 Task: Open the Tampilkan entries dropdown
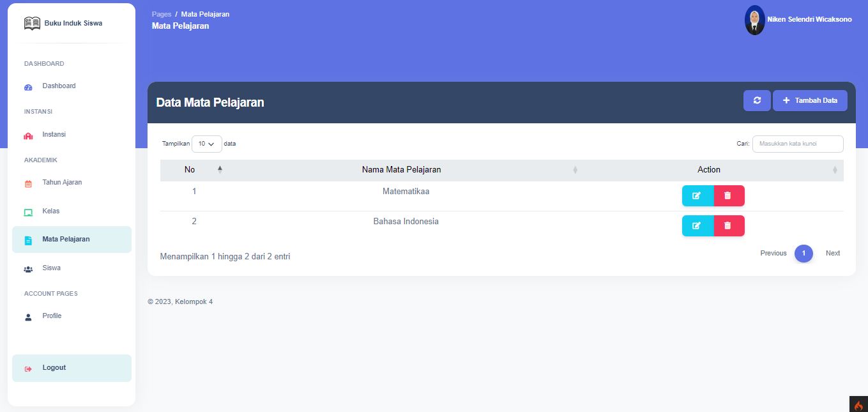point(206,144)
